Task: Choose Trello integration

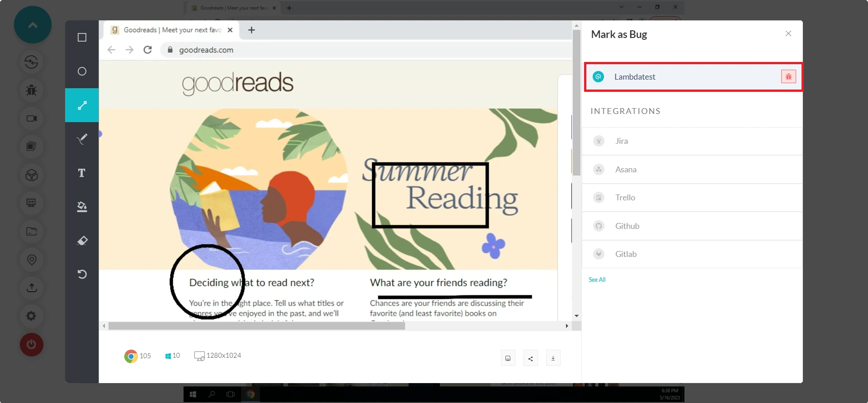Action: click(625, 198)
